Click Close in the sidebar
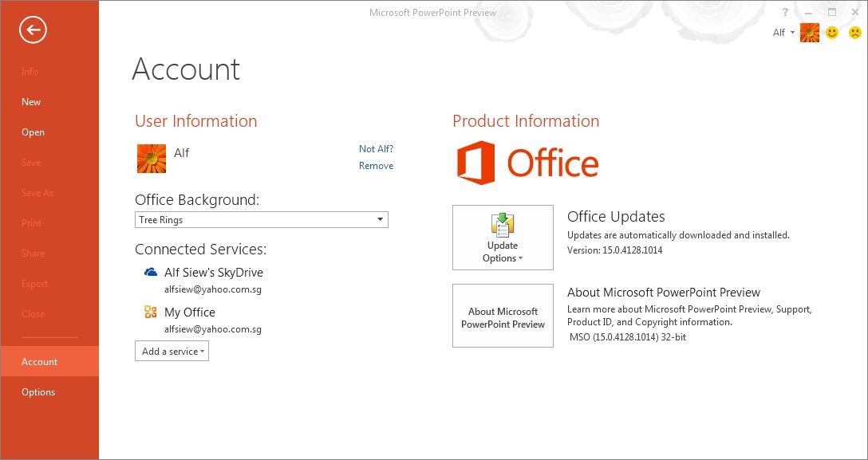868x460 pixels. (x=33, y=314)
